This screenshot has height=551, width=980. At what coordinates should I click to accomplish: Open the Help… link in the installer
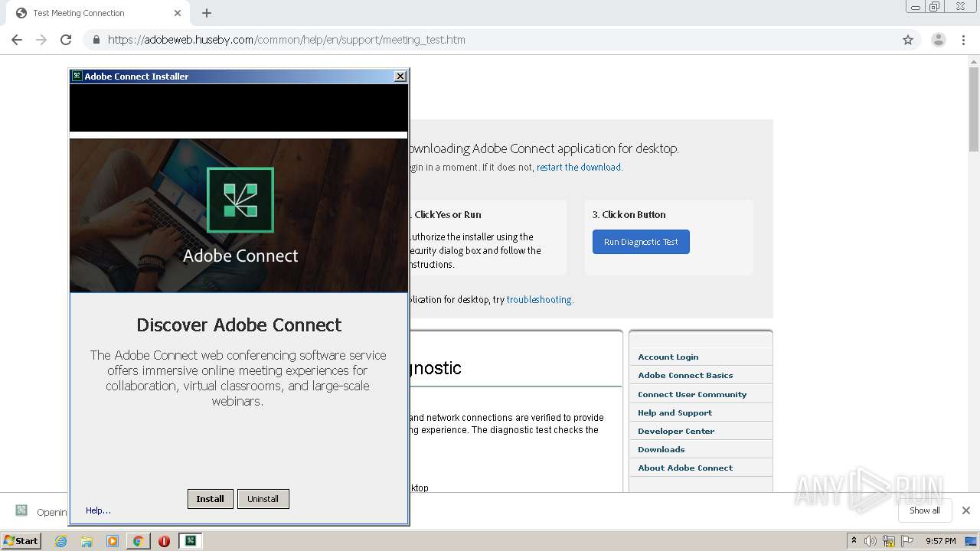click(x=98, y=510)
